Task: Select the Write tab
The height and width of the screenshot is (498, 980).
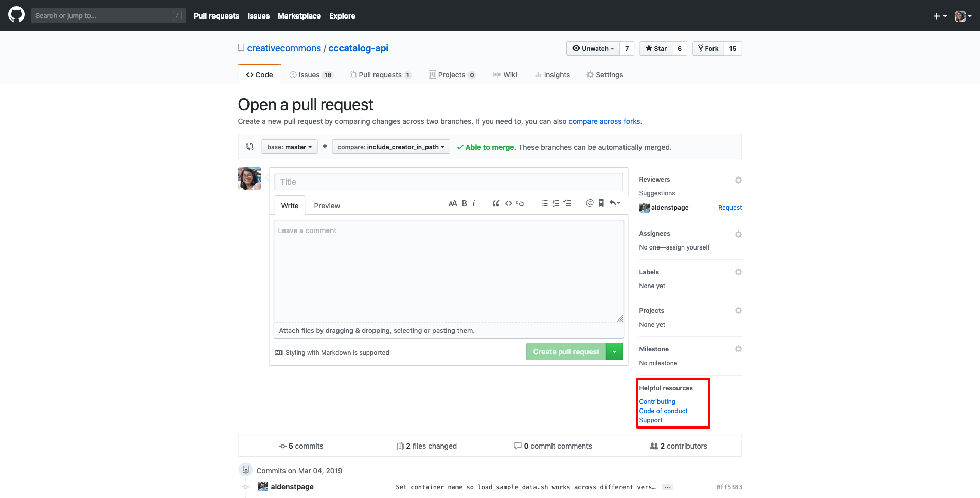Action: click(290, 206)
